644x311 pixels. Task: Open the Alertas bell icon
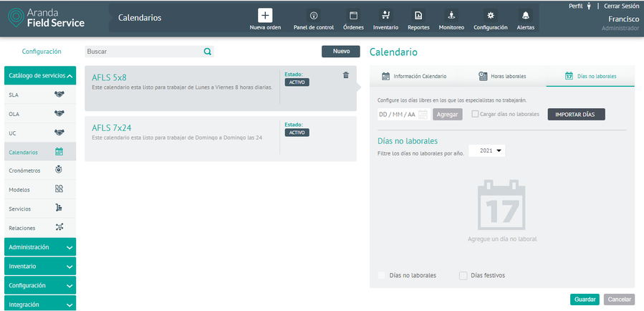(x=525, y=16)
